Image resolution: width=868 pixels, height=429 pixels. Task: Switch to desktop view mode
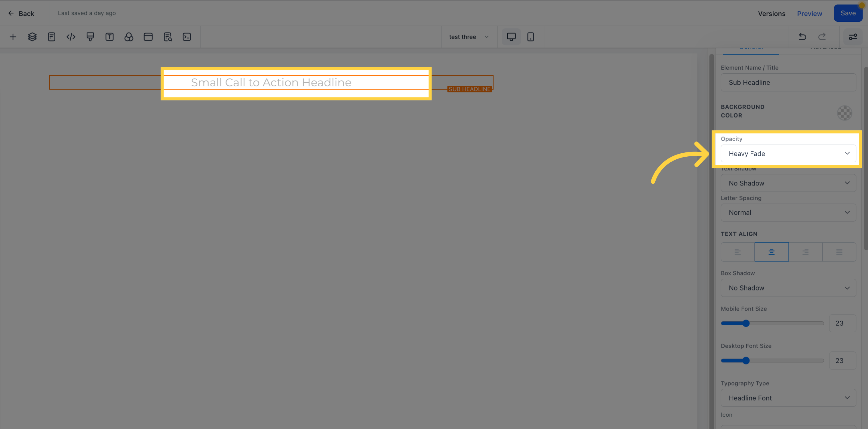511,37
